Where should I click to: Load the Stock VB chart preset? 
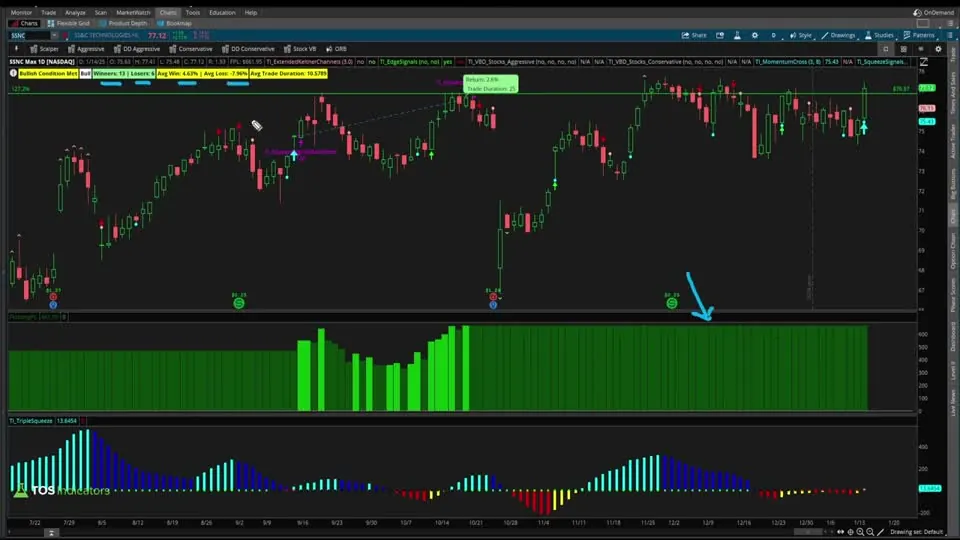(300, 49)
